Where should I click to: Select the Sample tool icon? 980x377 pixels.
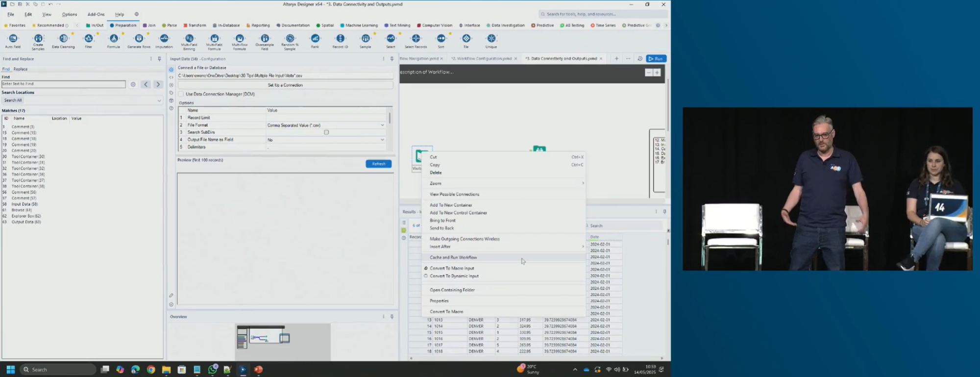(366, 39)
